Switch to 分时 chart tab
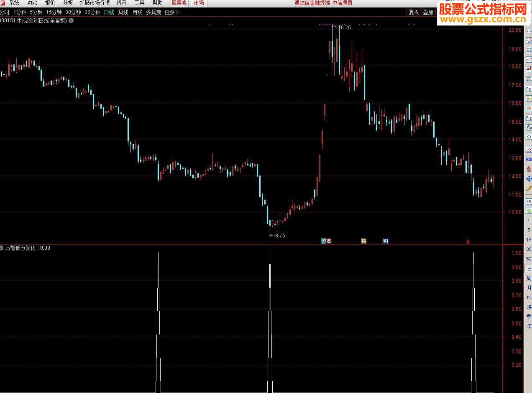Image resolution: width=532 pixels, height=393 pixels. click(x=5, y=12)
